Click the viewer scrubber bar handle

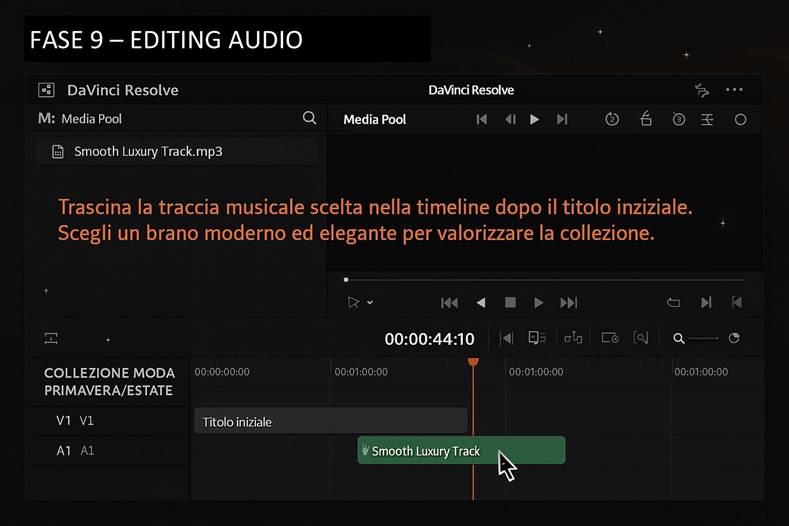pyautogui.click(x=346, y=279)
